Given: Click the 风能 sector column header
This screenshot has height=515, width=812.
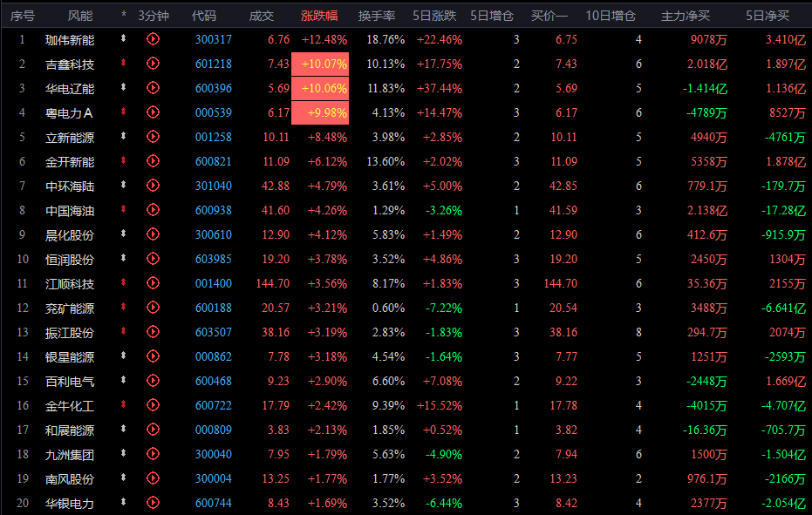Looking at the screenshot, I should [80, 16].
